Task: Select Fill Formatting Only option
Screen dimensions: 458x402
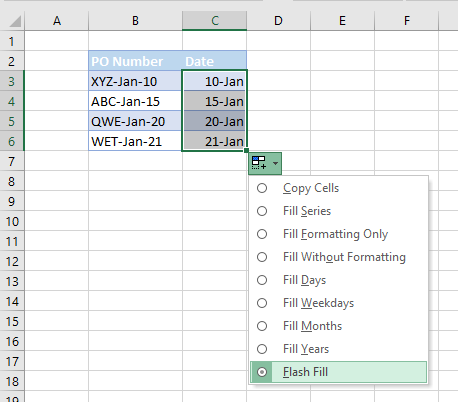Action: pos(338,234)
